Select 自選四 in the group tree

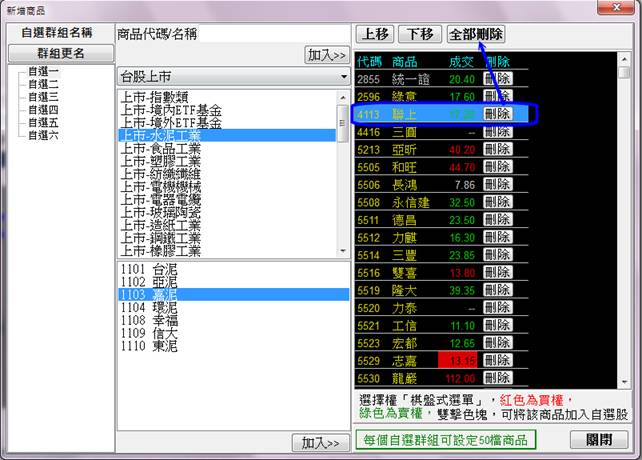[x=43, y=109]
